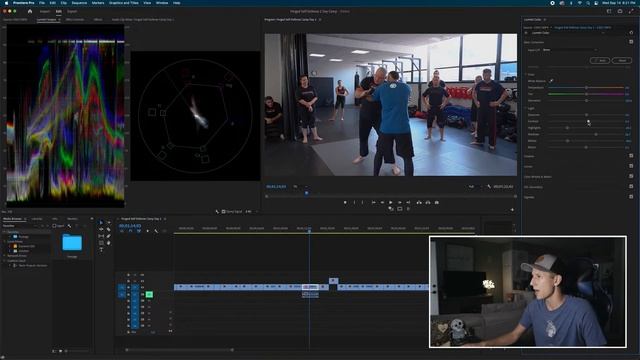Open the File menu

(x=42, y=3)
